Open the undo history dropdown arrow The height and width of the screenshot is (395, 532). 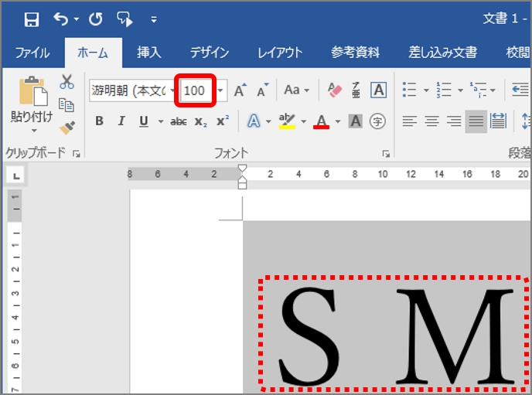[77, 19]
